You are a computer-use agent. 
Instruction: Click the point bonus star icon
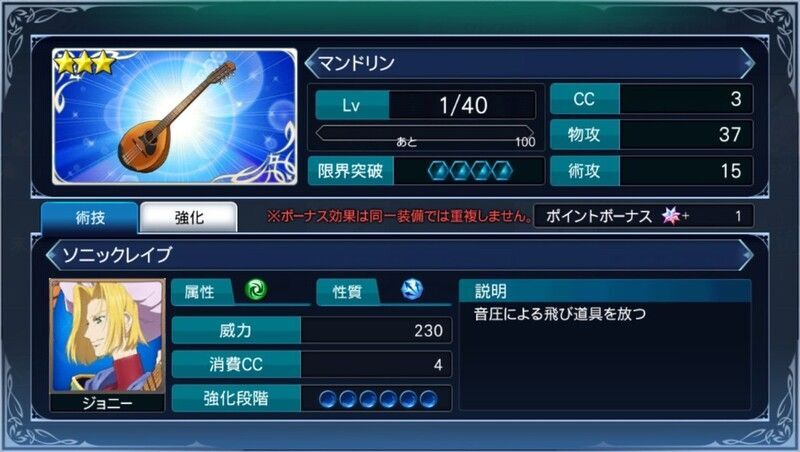click(x=671, y=216)
